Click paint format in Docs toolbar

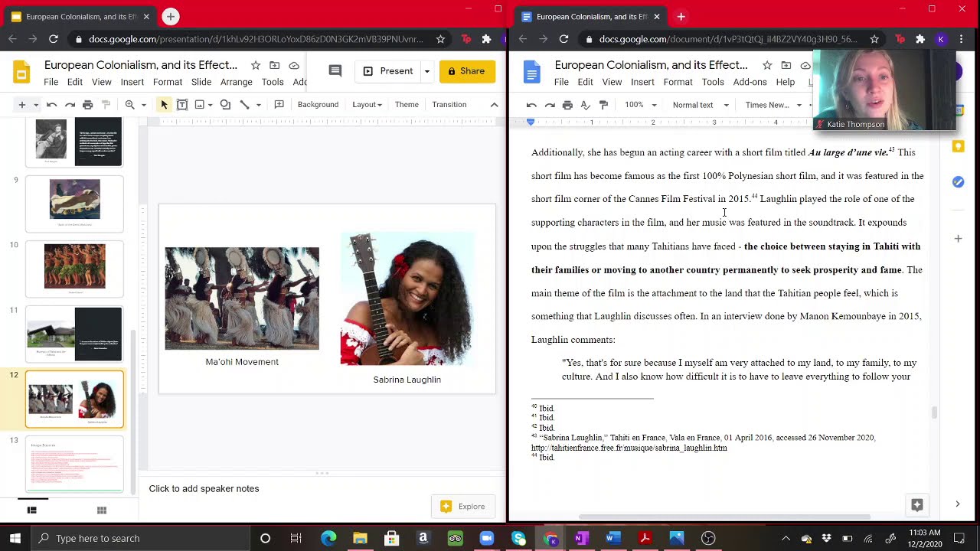click(x=603, y=105)
